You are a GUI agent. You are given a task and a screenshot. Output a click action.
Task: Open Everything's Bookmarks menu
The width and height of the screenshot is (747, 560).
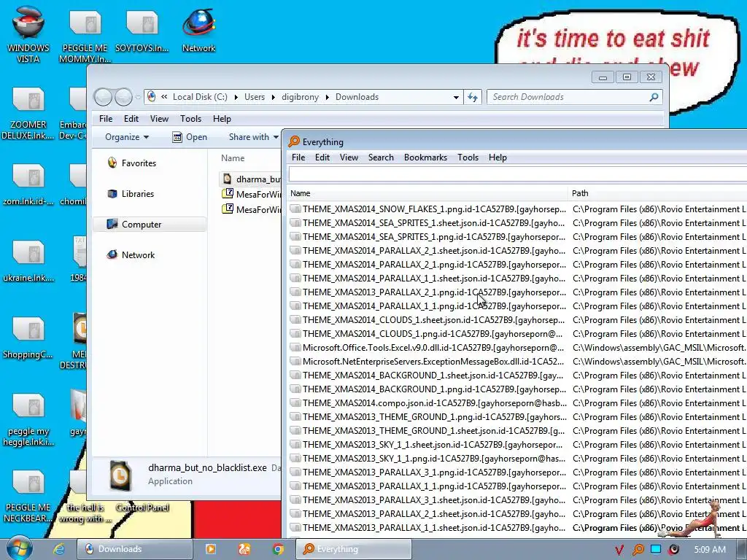click(x=425, y=157)
